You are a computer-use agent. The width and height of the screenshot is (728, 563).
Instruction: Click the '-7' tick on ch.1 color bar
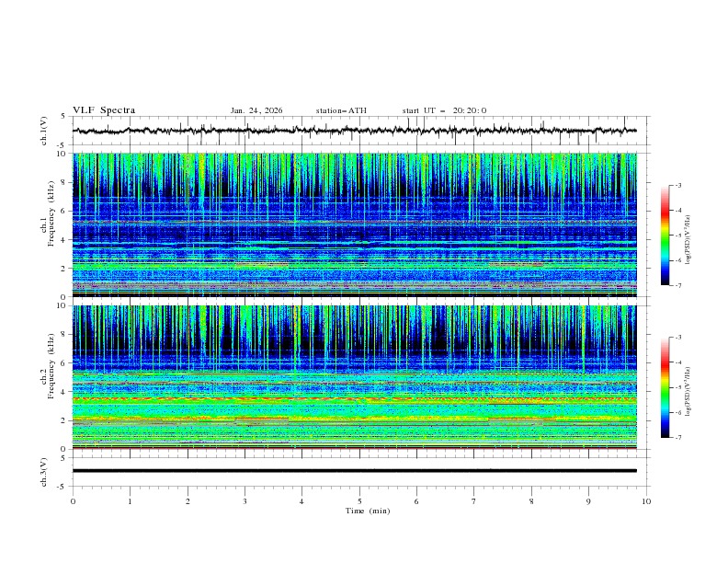click(x=677, y=285)
